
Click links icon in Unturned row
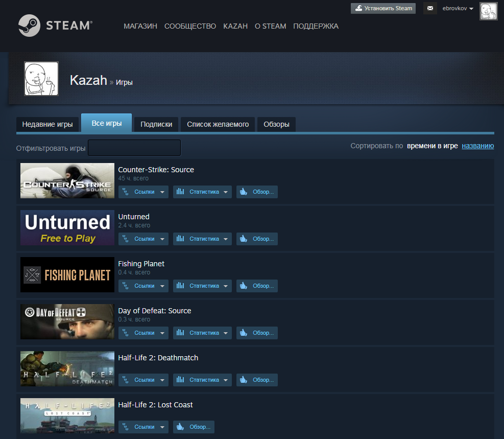126,239
